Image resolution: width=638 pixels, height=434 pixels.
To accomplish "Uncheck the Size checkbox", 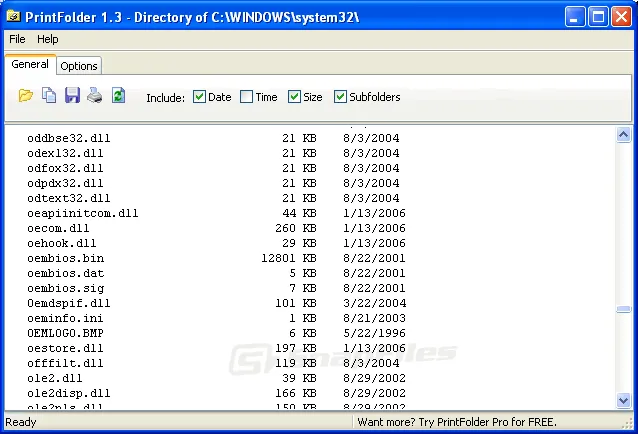I will pos(294,97).
